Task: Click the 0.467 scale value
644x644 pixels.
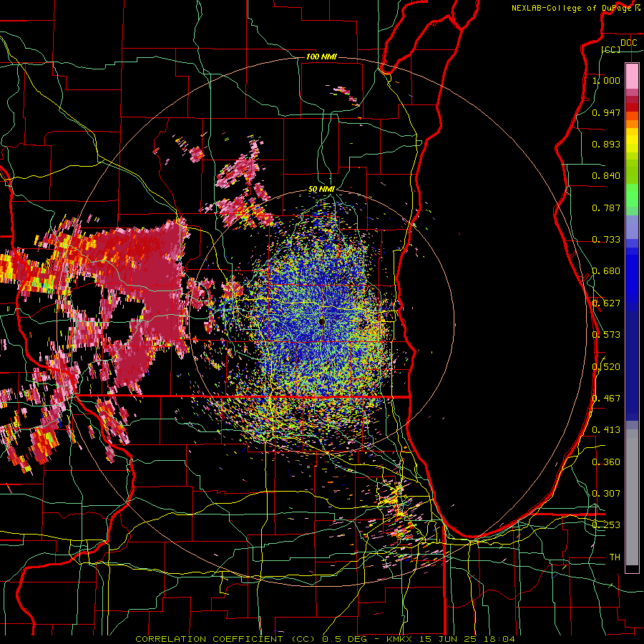Action: (606, 399)
